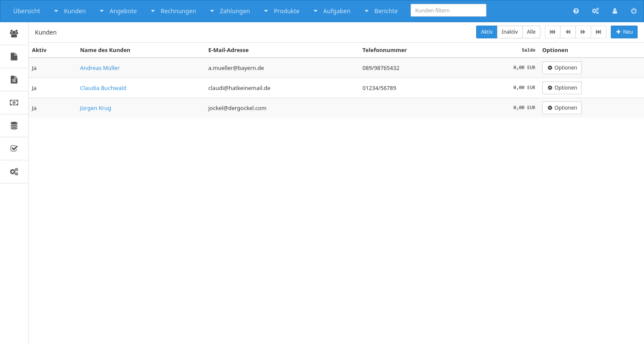
Task: Open the clients sidebar icon
Action: pyautogui.click(x=14, y=33)
